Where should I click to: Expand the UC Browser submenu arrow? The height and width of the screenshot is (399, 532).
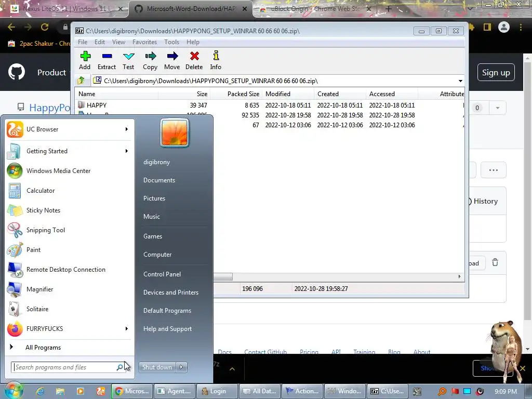[127, 129]
